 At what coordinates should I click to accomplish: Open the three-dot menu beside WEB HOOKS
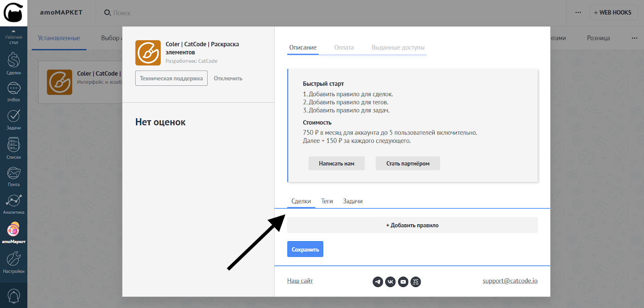tap(578, 12)
